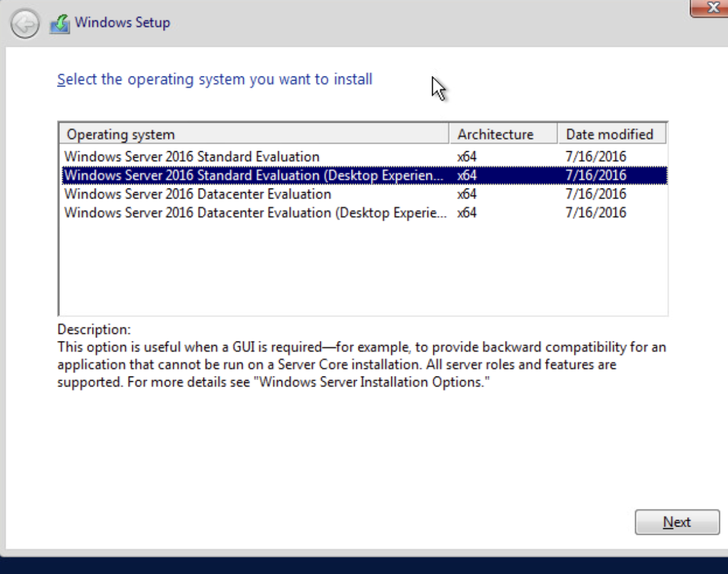
Task: Click the back arrow button
Action: (24, 24)
